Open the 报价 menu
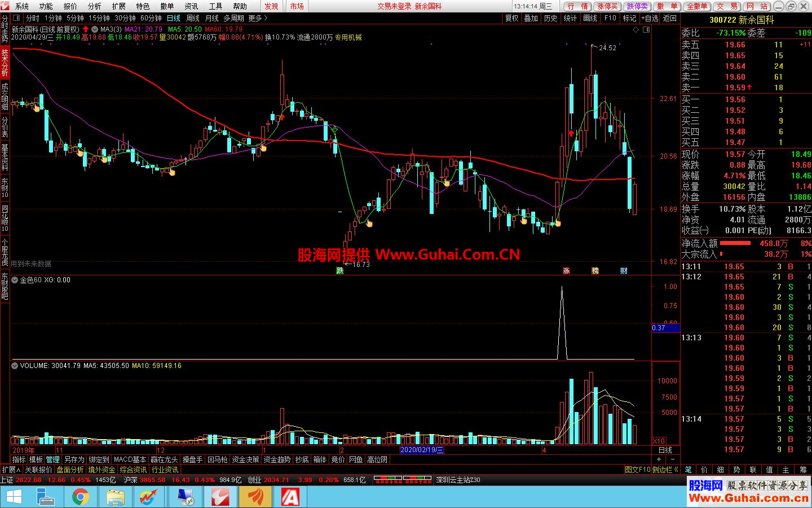This screenshot has width=812, height=508. [70, 6]
